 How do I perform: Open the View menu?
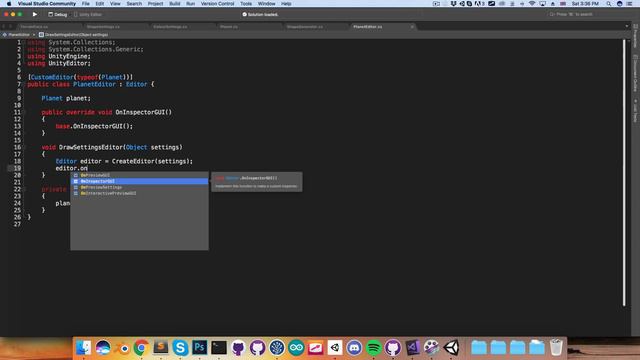(x=115, y=4)
